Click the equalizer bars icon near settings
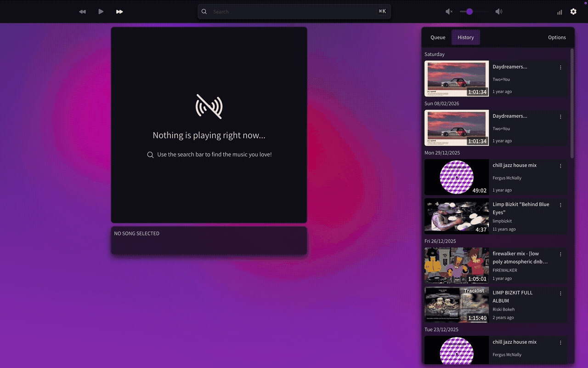The height and width of the screenshot is (368, 588). coord(560,11)
